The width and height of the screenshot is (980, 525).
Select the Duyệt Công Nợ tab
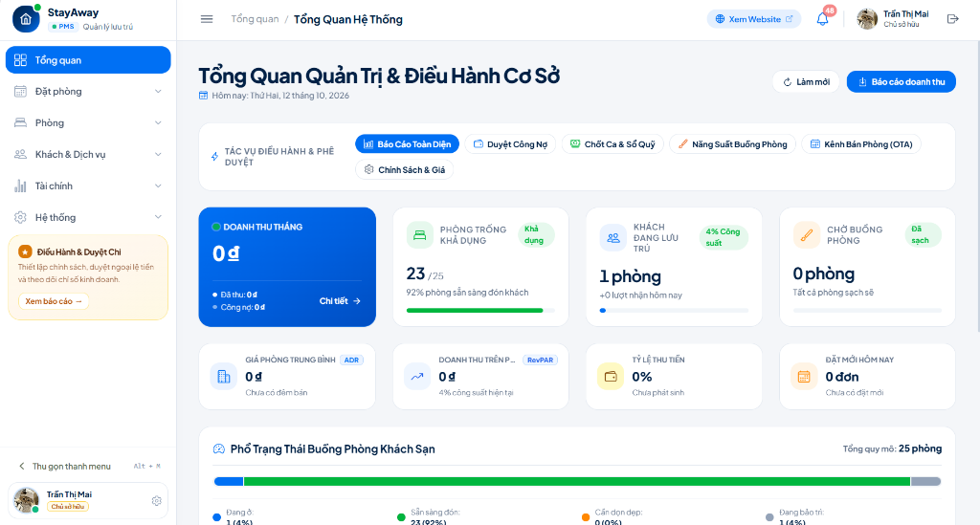pyautogui.click(x=511, y=144)
